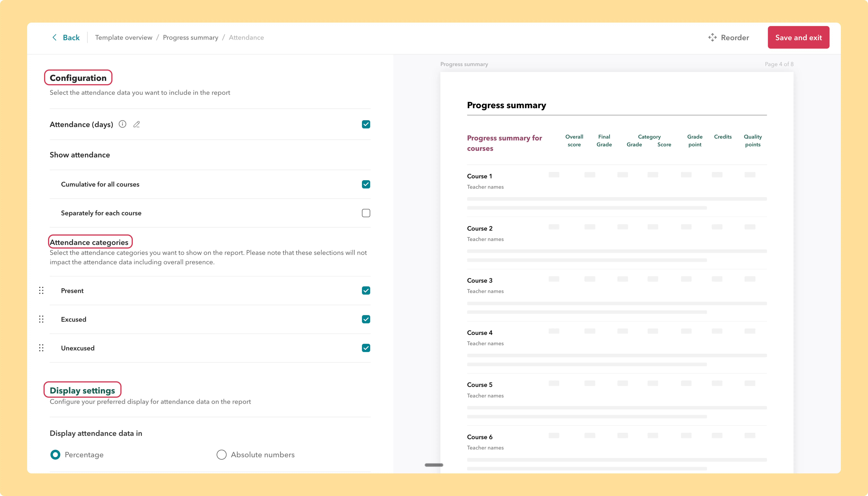
Task: Click the Excused category label
Action: click(x=74, y=320)
